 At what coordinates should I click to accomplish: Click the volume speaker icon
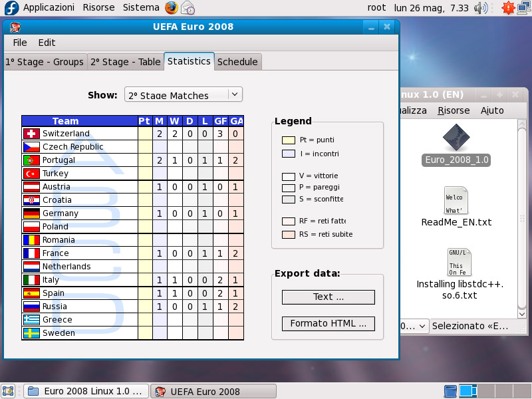481,8
